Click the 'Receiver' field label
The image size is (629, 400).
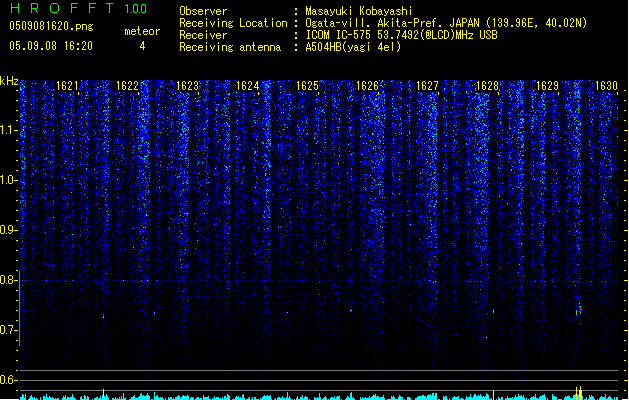[x=203, y=35]
